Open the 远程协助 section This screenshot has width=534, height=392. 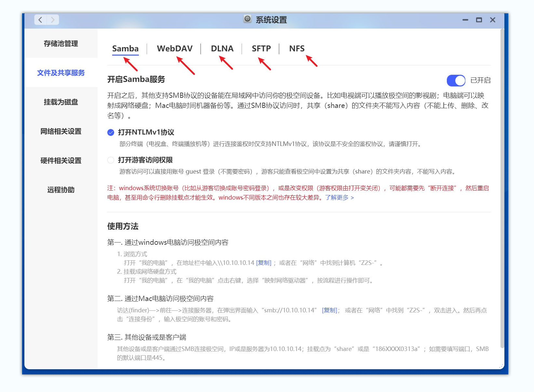coord(61,190)
